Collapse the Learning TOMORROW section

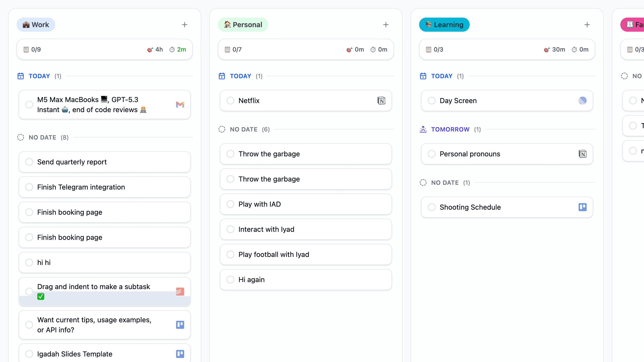tap(450, 129)
